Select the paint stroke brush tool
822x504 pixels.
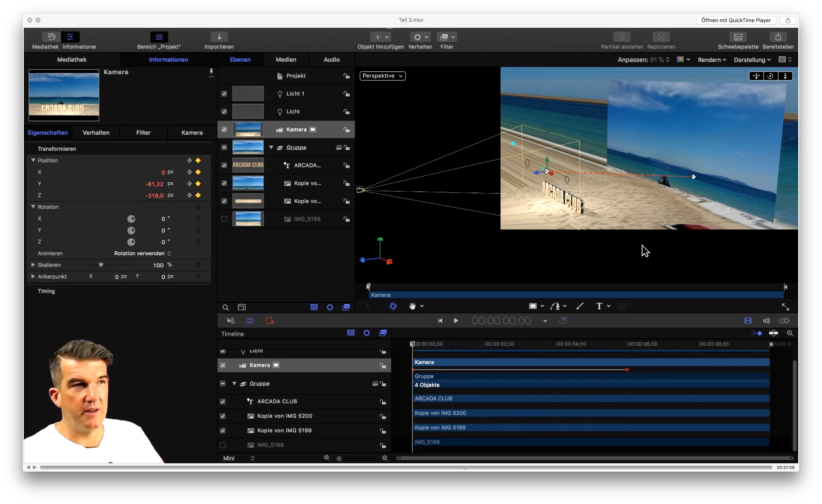point(580,306)
